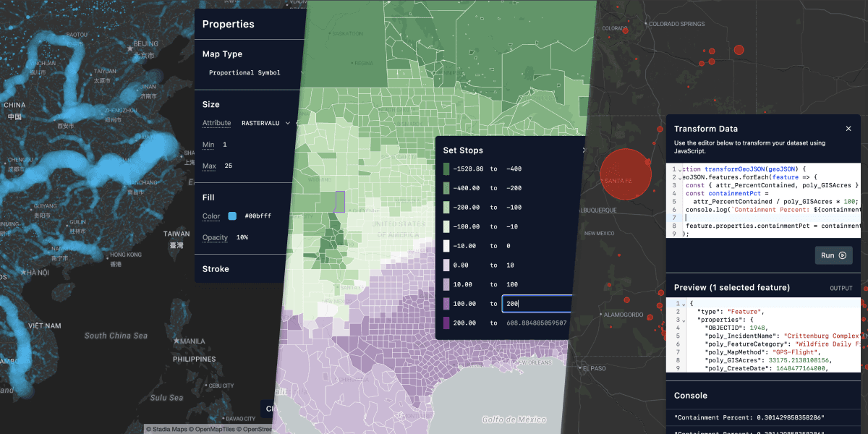Viewport: 868px width, 434px height.
Task: Click the dark purple swatch for stop 200.00
Action: (x=446, y=323)
